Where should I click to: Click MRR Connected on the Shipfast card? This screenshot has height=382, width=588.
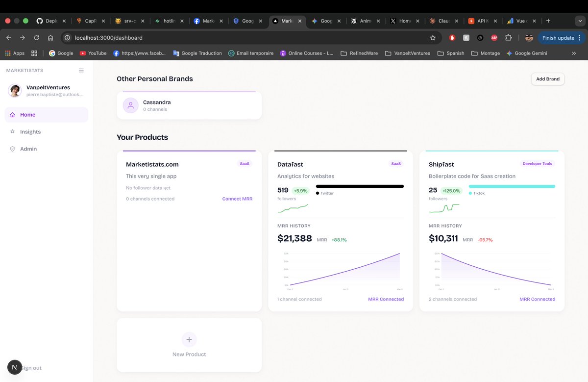click(x=538, y=299)
